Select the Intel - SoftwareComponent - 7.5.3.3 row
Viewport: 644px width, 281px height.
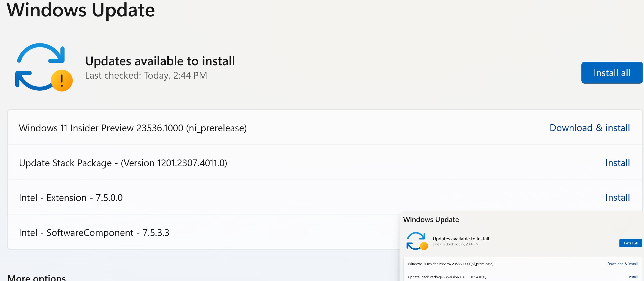204,232
